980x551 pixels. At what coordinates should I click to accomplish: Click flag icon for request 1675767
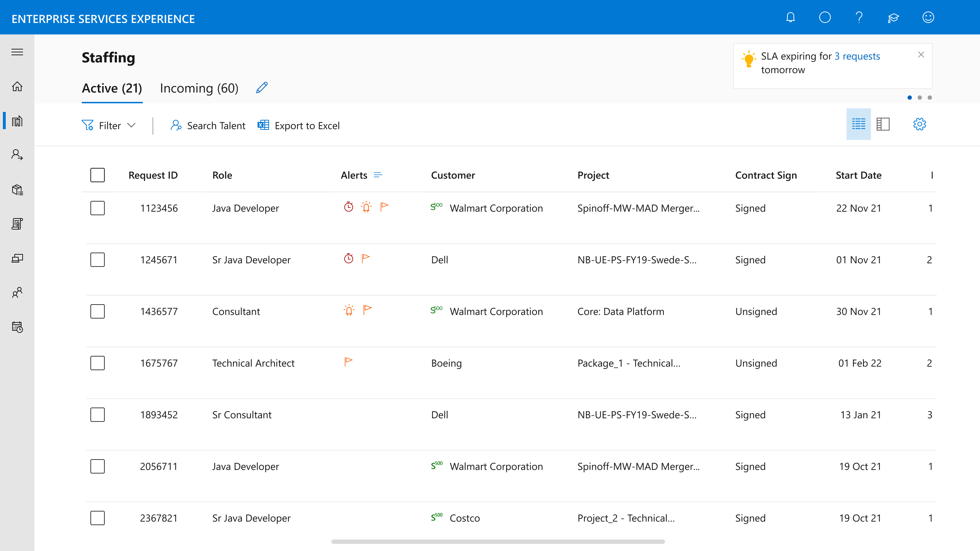348,362
